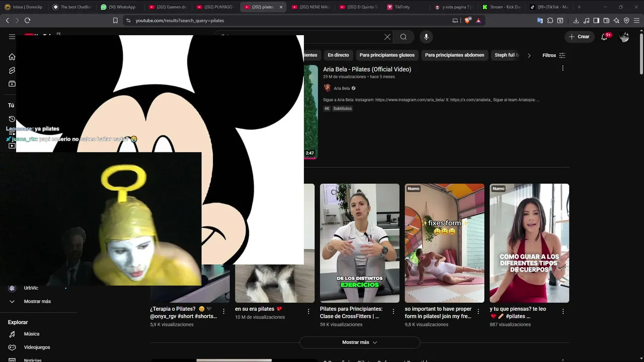This screenshot has width=644, height=362.
Task: Start voice search with microphone
Action: (x=426, y=37)
